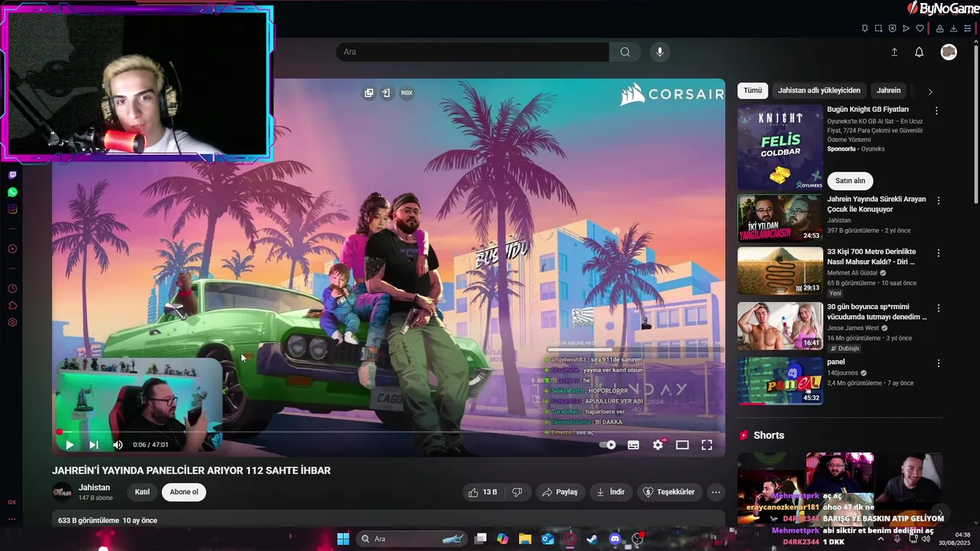
Task: Select the Jahistan adlı yükleyiciden chip
Action: pos(819,90)
